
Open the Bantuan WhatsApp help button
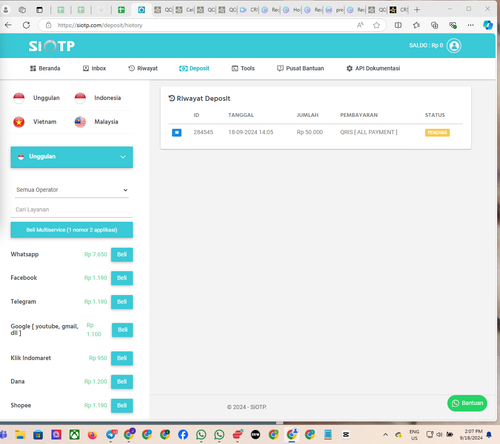point(467,403)
